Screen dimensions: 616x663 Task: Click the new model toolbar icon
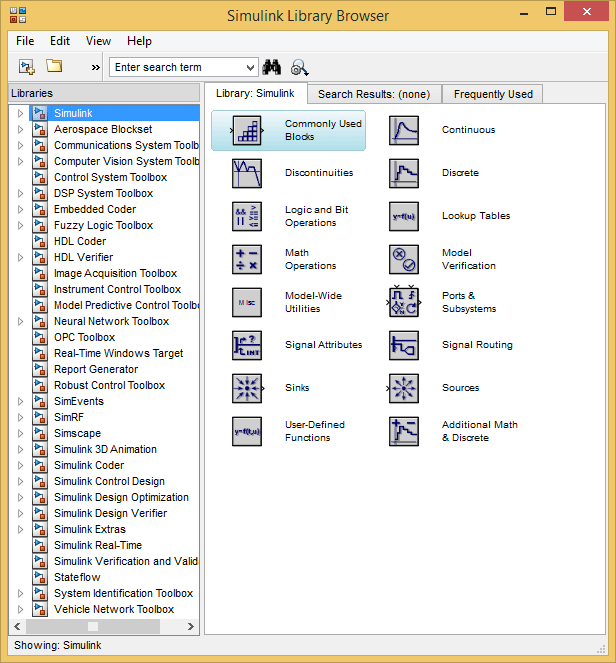click(27, 67)
